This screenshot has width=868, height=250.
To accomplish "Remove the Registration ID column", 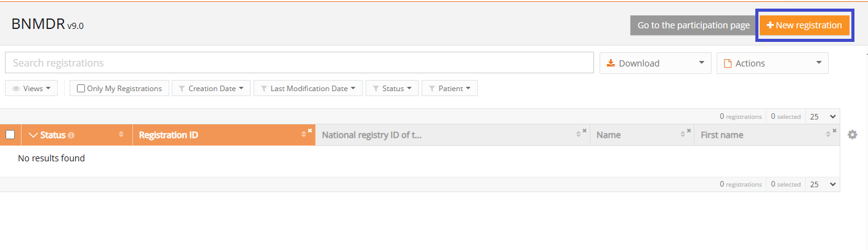I will click(310, 131).
